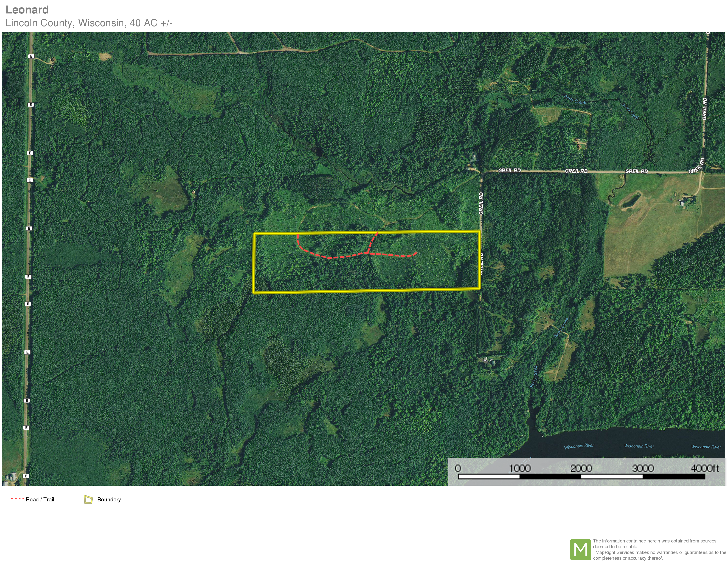Click the Lincoln County, Wisconsin subtitle text
Image resolution: width=728 pixels, height=563 pixels.
(x=89, y=23)
